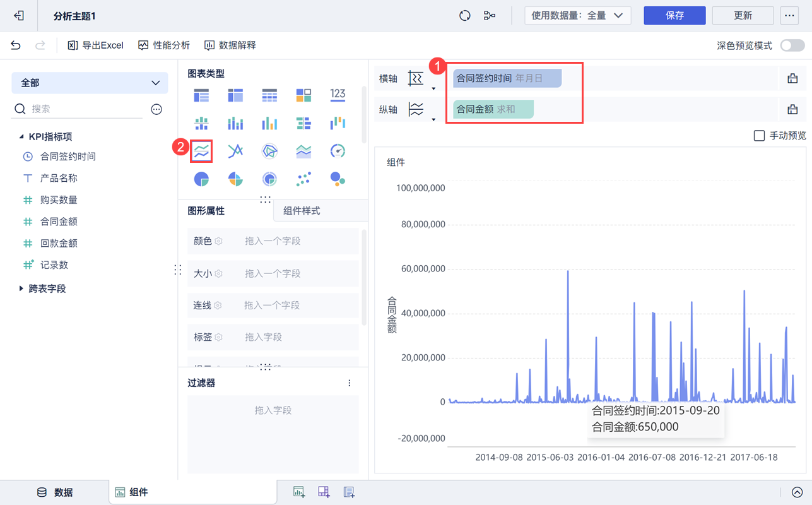Image resolution: width=812 pixels, height=505 pixels.
Task: Click 导出Excel in the toolbar
Action: [96, 45]
